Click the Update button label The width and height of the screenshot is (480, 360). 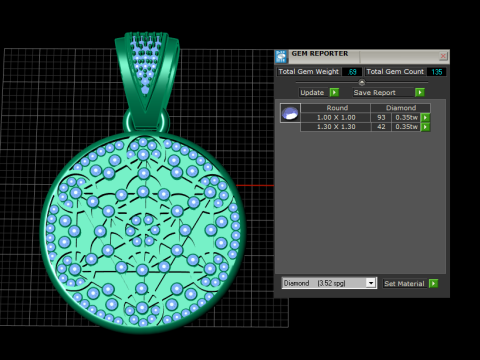point(312,92)
